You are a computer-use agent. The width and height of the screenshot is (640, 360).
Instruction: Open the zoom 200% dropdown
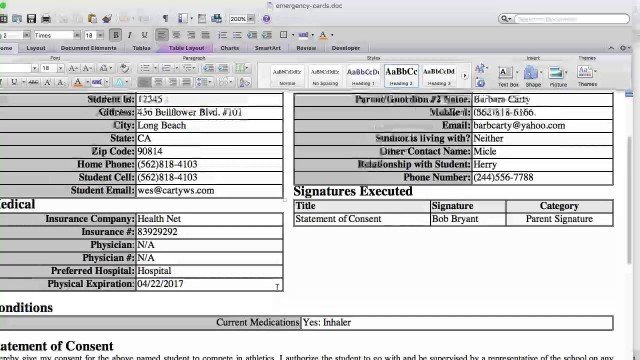pyautogui.click(x=251, y=19)
